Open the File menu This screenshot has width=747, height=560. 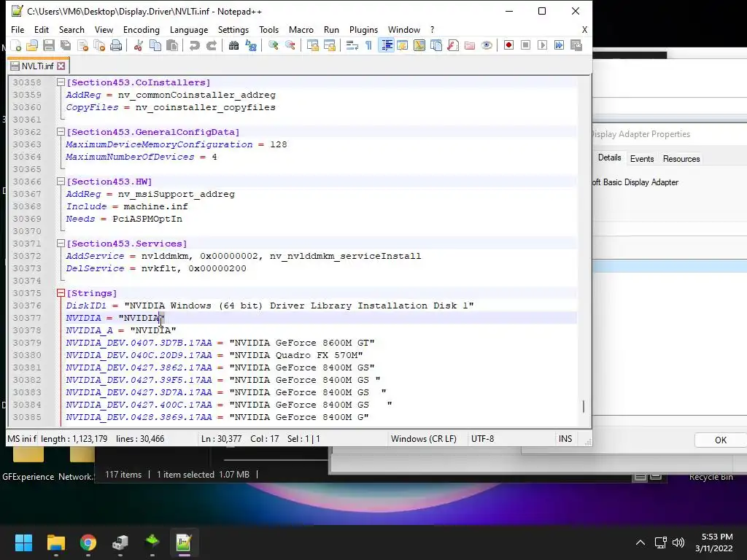[x=18, y=29]
